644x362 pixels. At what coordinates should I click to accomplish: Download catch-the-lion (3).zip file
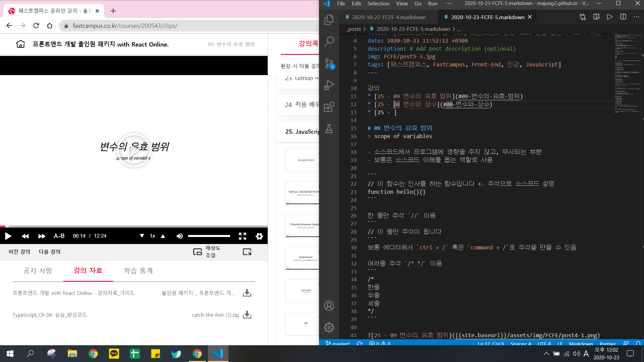tap(247, 315)
